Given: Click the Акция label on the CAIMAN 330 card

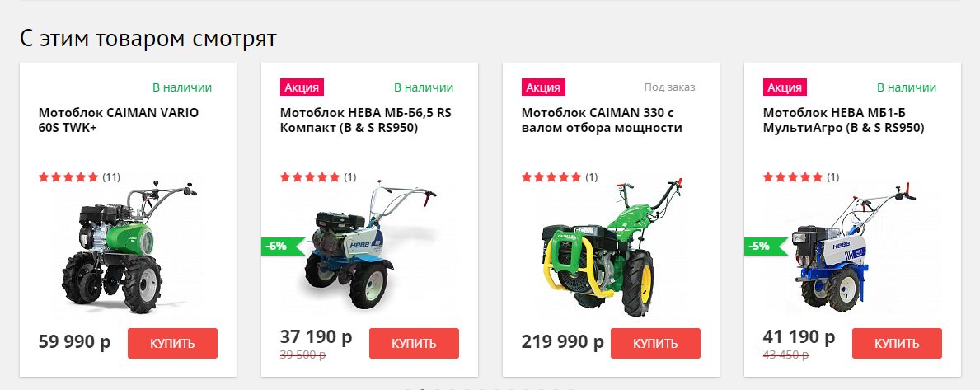Looking at the screenshot, I should 543,87.
